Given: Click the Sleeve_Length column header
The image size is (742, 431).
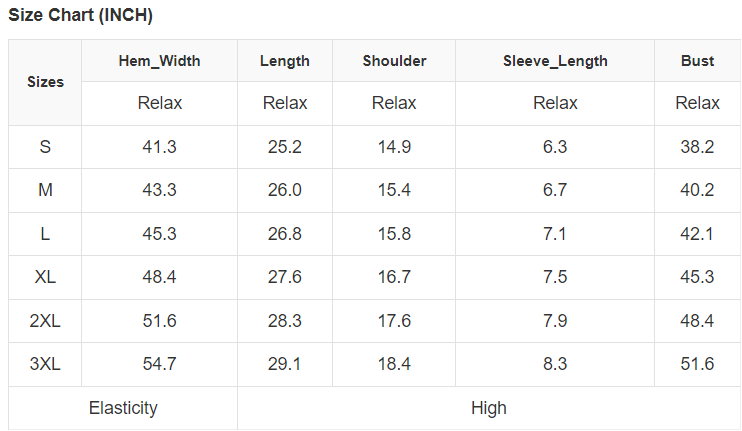Looking at the screenshot, I should (x=555, y=61).
